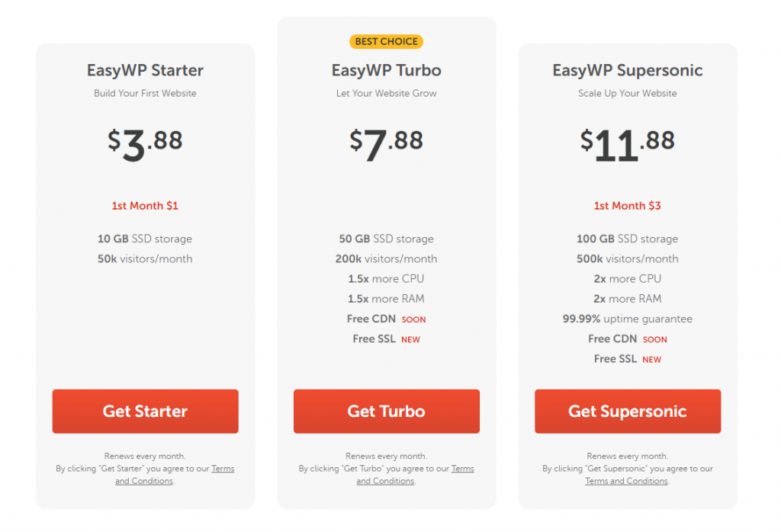The image size is (781, 532).
Task: Click the SOON tag in Turbo plan
Action: pos(414,319)
